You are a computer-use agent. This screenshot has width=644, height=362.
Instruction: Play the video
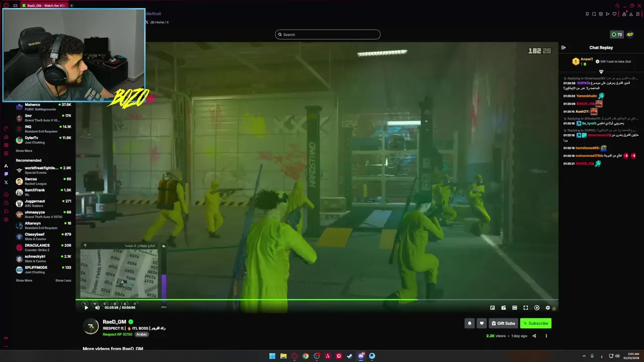point(86,308)
